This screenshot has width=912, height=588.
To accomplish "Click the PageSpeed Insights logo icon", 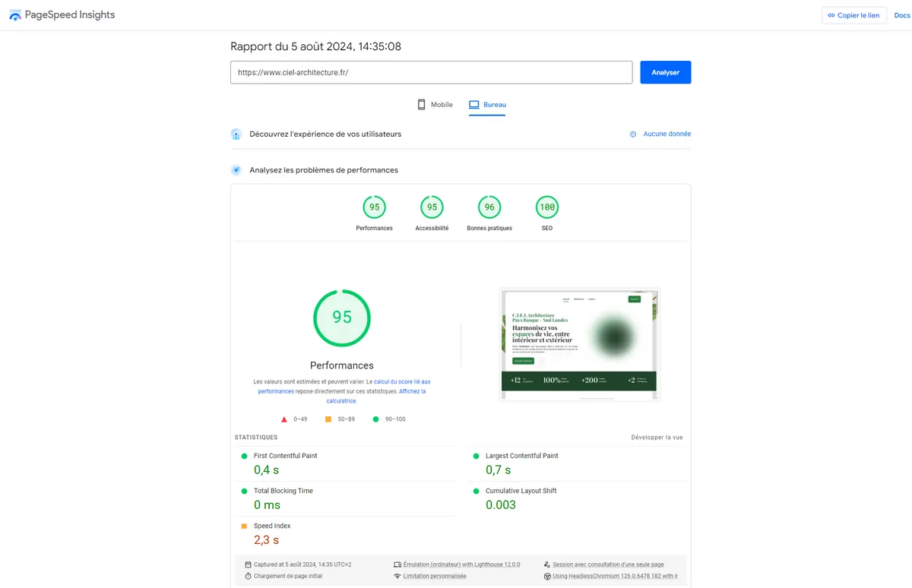I will point(15,15).
